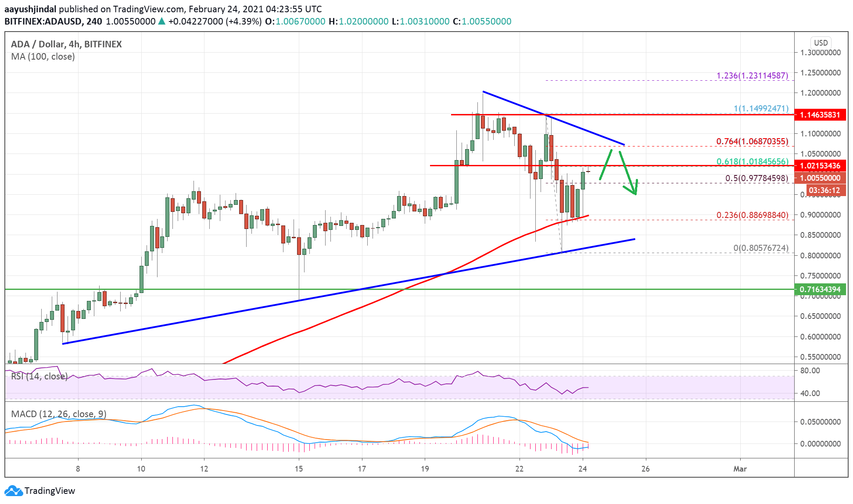Click the date label 15 on time axis
This screenshot has height=504, width=853.
pos(299,468)
